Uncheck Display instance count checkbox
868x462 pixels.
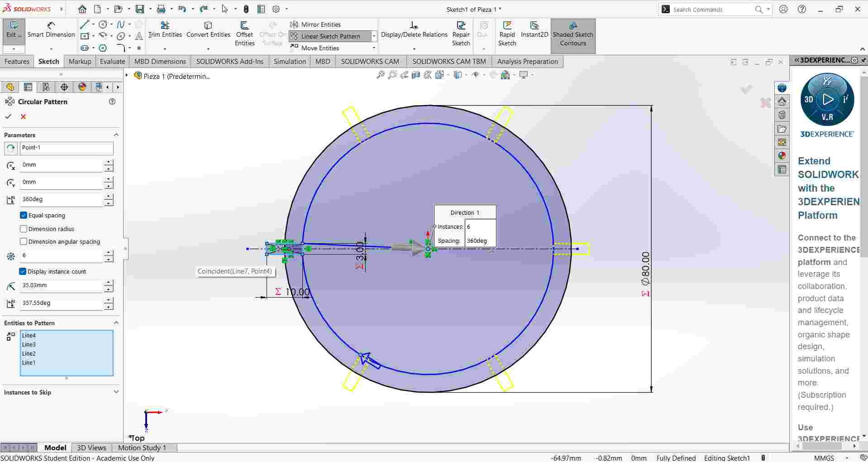[x=23, y=271]
